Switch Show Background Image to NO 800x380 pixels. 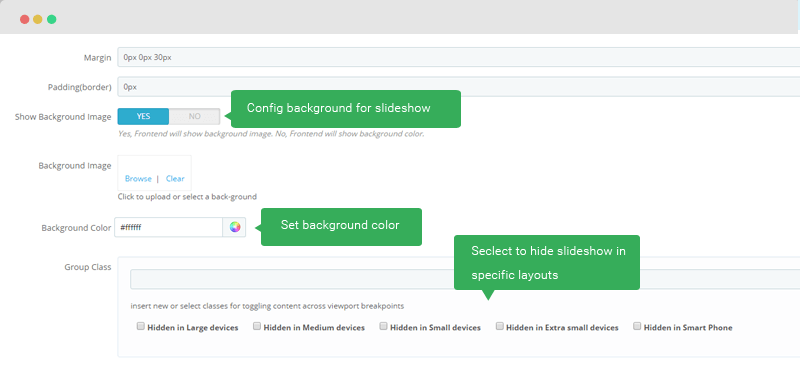(194, 116)
